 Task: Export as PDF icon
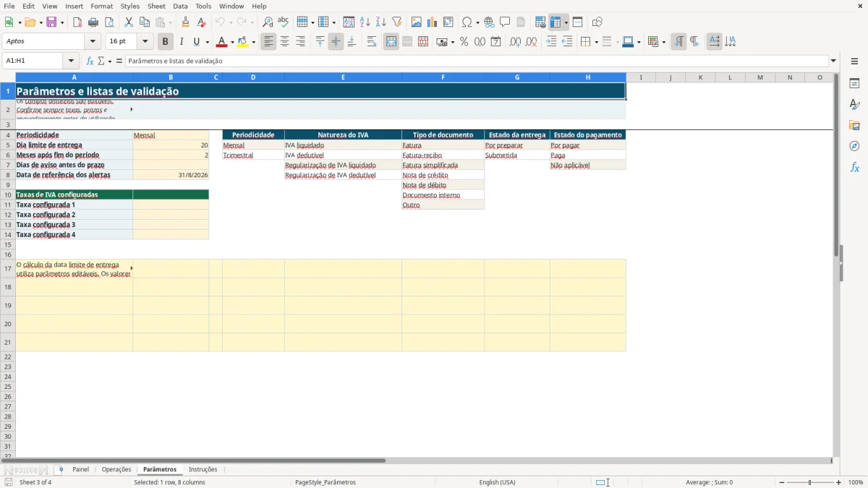click(x=77, y=22)
